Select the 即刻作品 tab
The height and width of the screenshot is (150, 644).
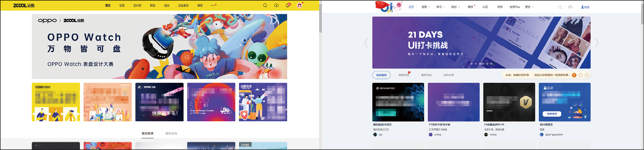[x=404, y=75]
